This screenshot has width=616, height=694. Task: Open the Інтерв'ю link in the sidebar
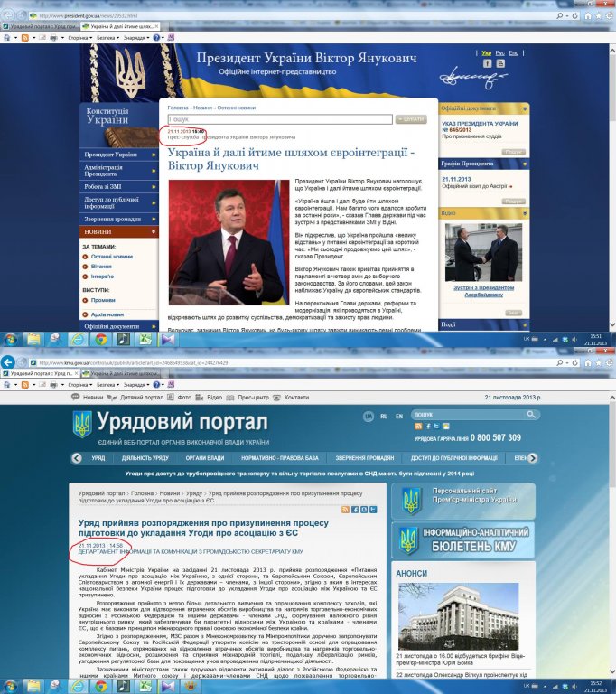tap(102, 277)
